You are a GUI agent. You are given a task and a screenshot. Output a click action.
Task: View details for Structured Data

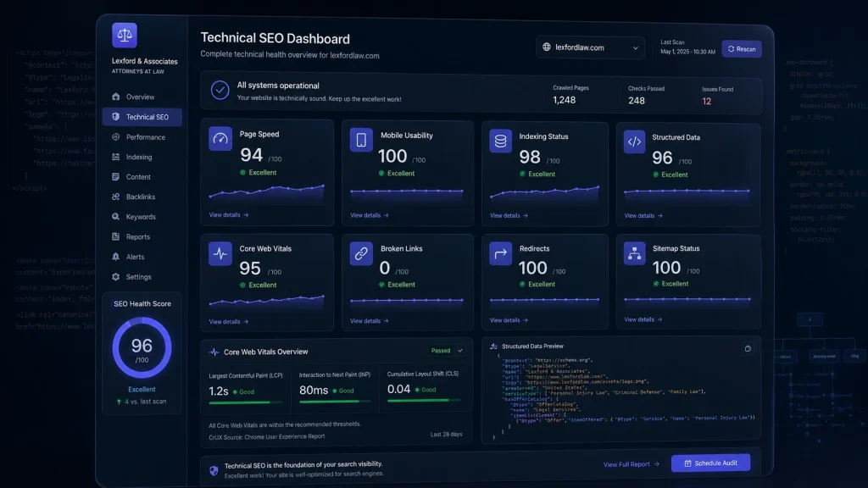(643, 215)
